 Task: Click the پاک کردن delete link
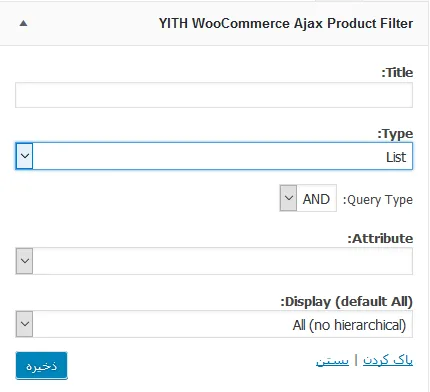(388, 360)
